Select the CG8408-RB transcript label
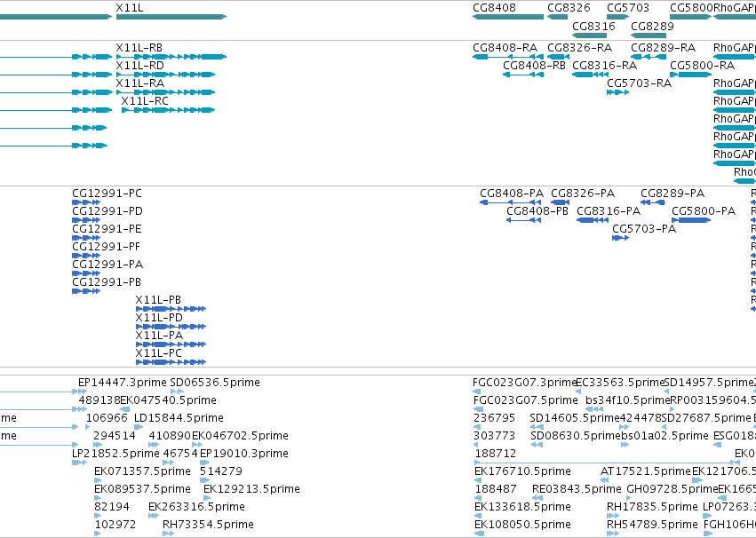The image size is (756, 538). 534,66
